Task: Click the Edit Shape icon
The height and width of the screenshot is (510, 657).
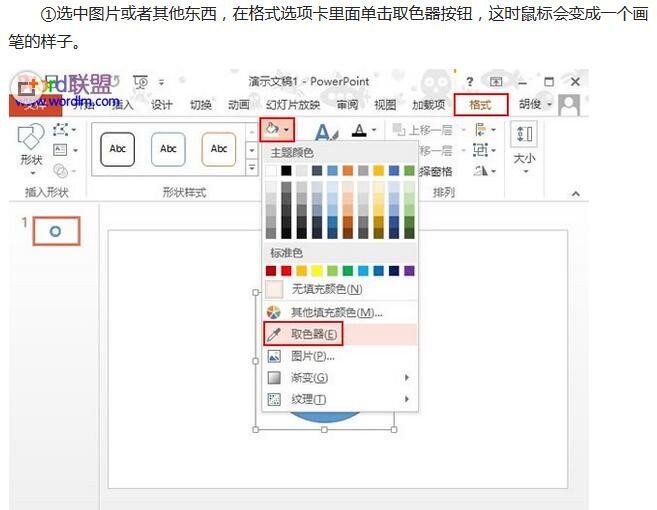Action: (x=60, y=129)
